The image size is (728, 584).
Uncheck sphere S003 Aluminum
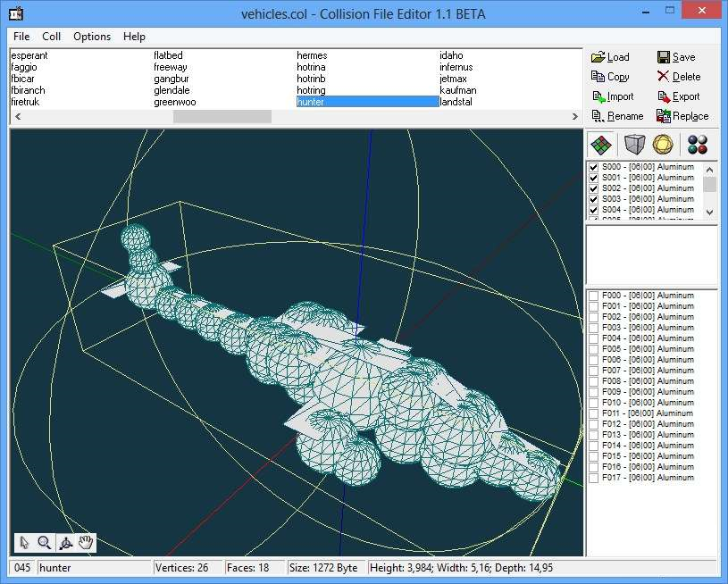[593, 199]
